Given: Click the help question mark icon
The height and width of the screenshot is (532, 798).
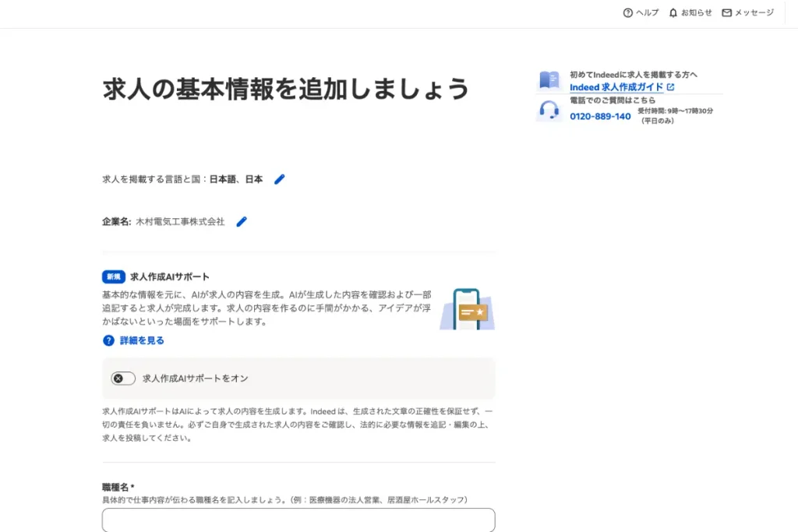Looking at the screenshot, I should pos(627,12).
